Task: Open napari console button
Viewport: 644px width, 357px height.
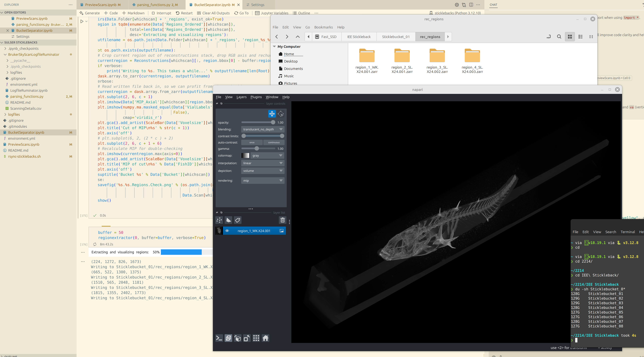Action: (219, 338)
